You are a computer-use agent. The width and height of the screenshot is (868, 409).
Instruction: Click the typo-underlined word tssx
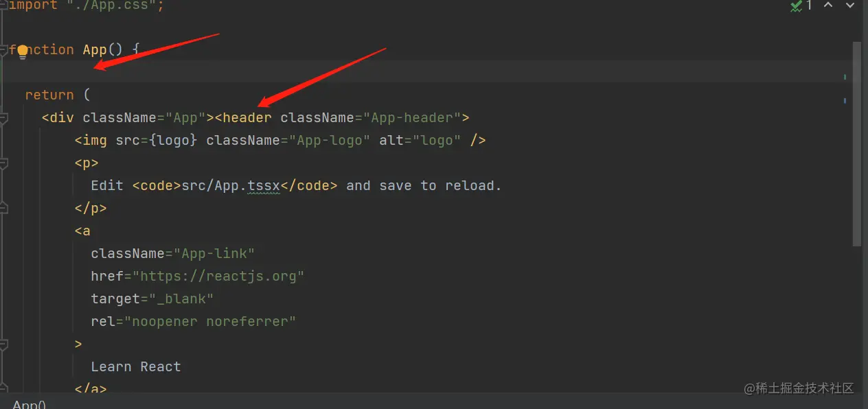[264, 186]
